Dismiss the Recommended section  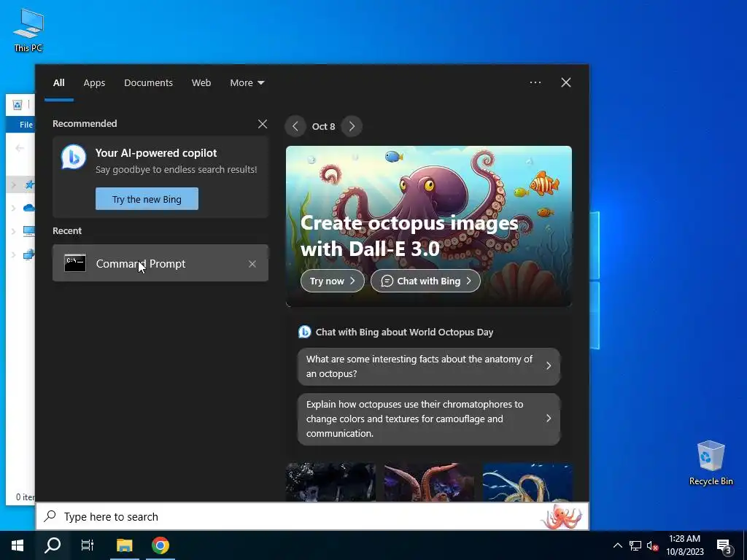[263, 124]
